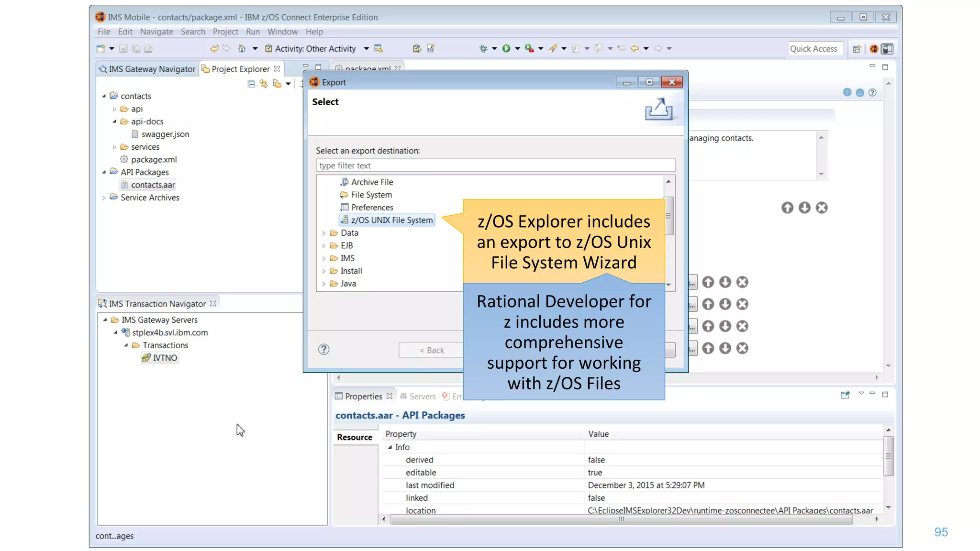The height and width of the screenshot is (551, 980).
Task: Open the Open Perspective icon near Quick Access
Action: point(857,49)
